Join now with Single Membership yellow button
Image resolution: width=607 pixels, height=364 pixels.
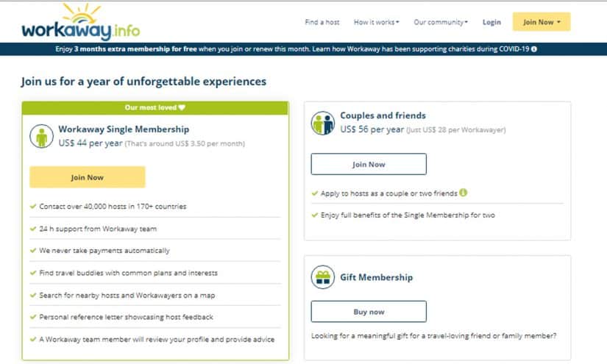pyautogui.click(x=88, y=177)
